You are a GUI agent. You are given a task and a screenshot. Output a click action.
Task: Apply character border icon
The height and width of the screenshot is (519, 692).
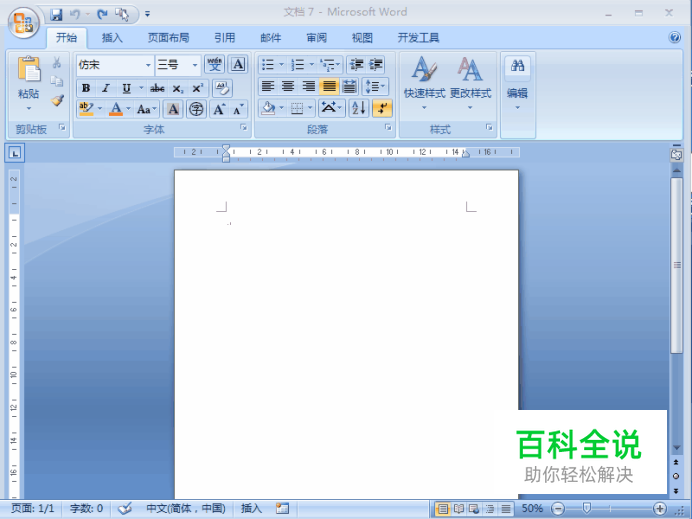click(x=238, y=64)
